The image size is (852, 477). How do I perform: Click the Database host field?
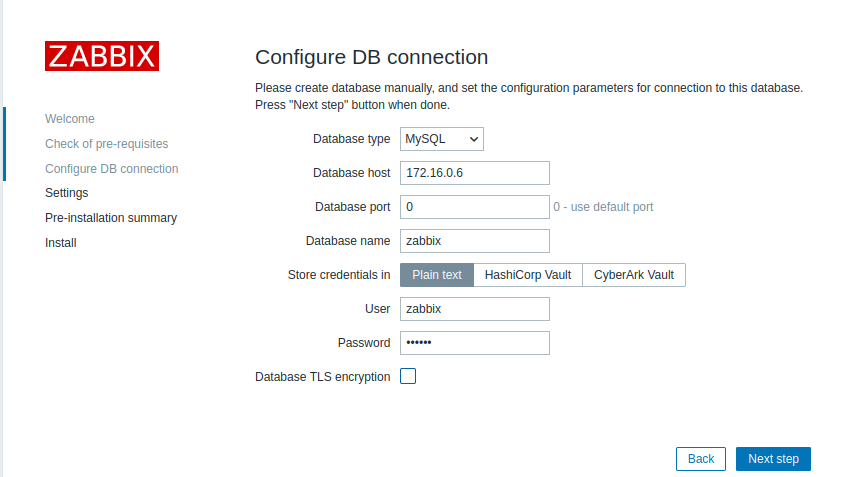point(475,173)
